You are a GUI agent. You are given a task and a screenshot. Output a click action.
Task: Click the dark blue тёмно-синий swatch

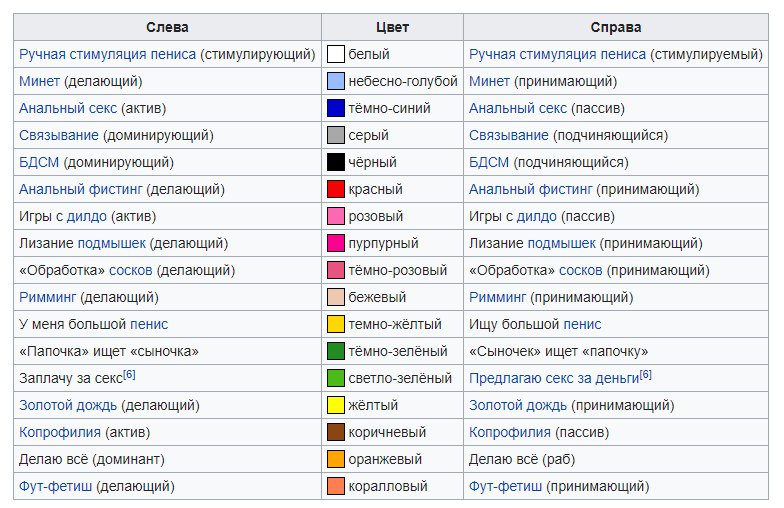336,108
